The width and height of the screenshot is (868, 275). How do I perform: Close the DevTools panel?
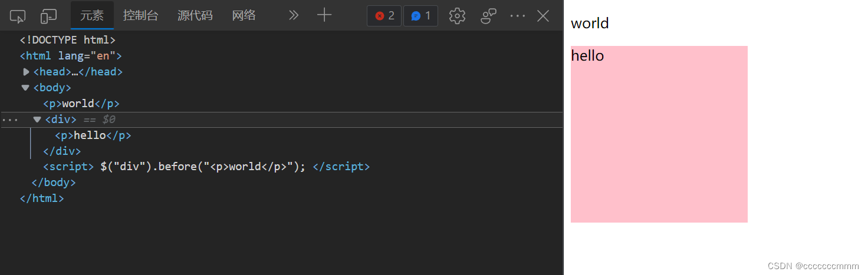(x=543, y=16)
